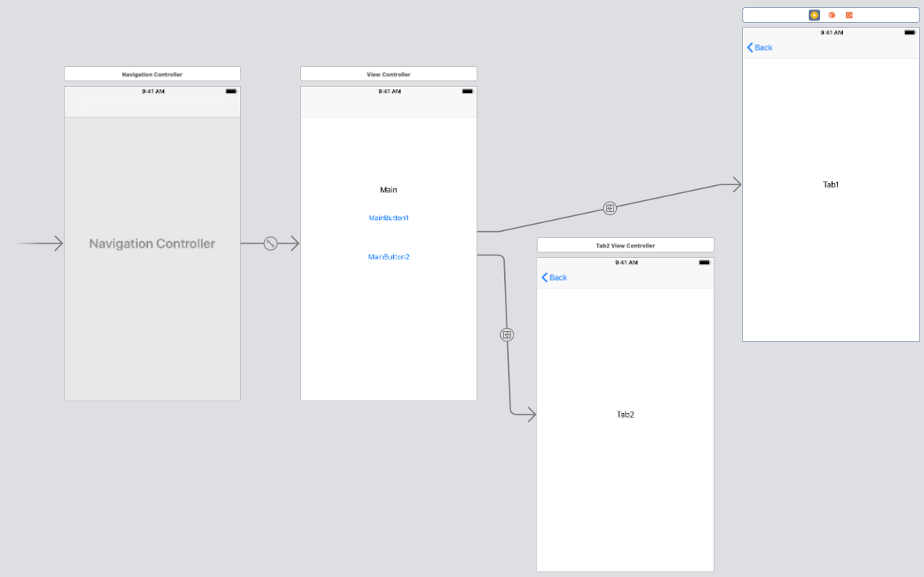
Task: Click the 9:41 AM time in the Navigation Controller scene
Action: [154, 91]
